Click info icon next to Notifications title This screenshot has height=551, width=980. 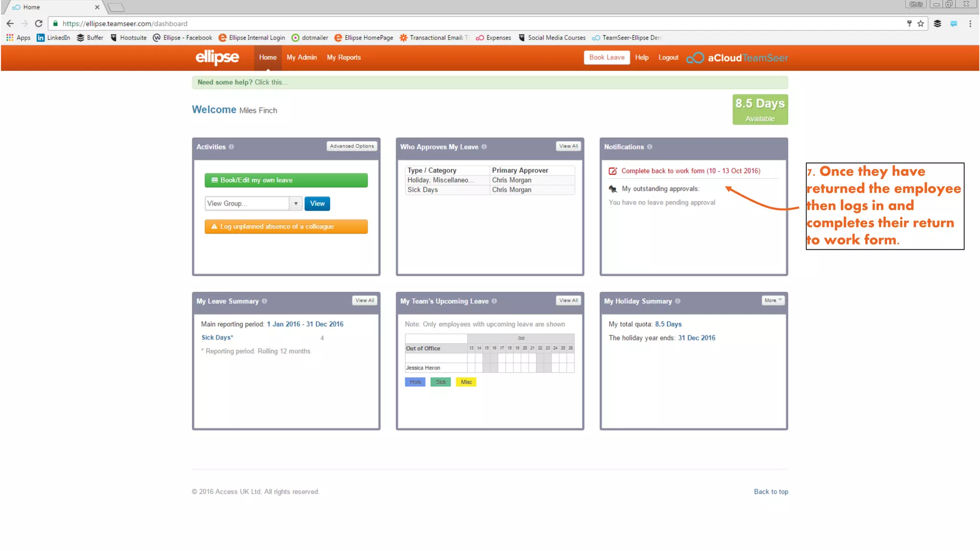point(649,147)
